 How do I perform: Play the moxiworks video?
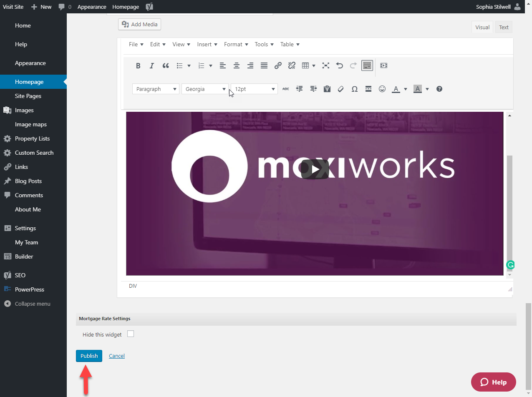(315, 169)
